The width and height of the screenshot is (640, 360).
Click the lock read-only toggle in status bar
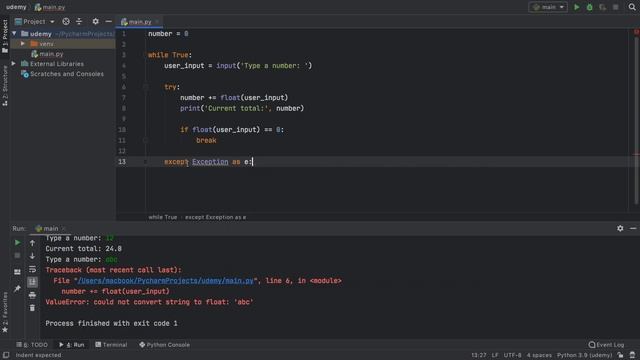tap(620, 355)
